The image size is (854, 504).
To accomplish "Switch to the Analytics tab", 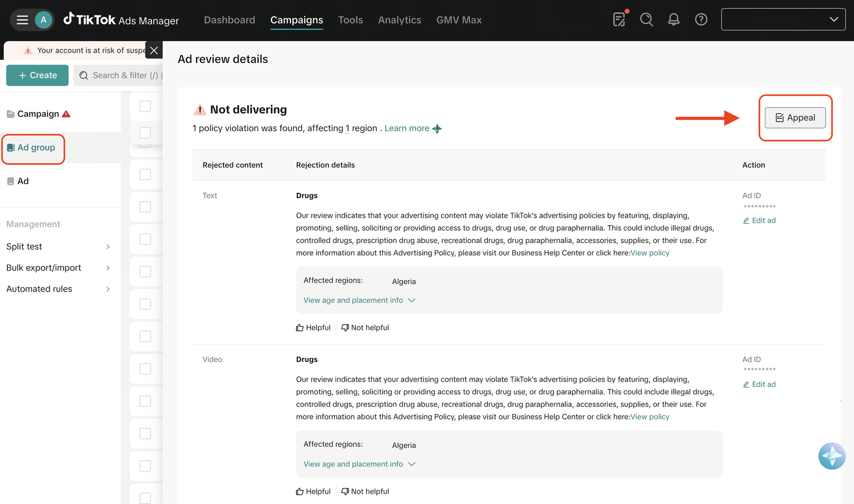I will click(x=400, y=20).
